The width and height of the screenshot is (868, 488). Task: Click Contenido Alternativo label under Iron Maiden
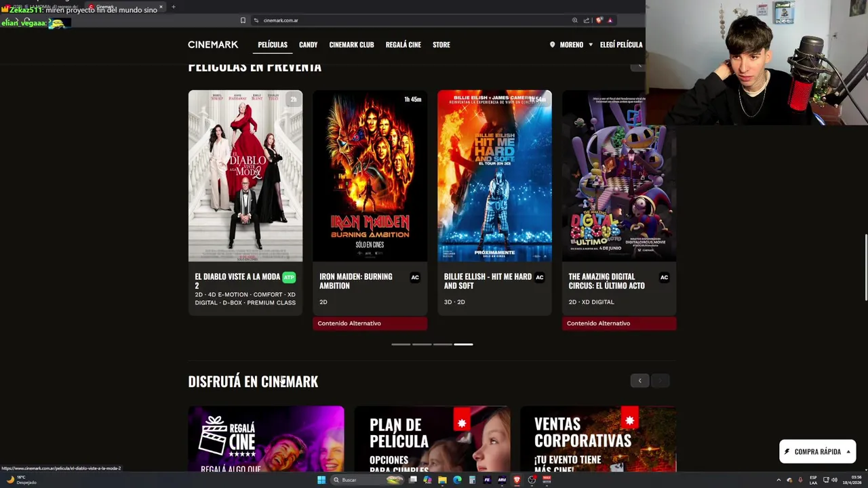(x=370, y=323)
